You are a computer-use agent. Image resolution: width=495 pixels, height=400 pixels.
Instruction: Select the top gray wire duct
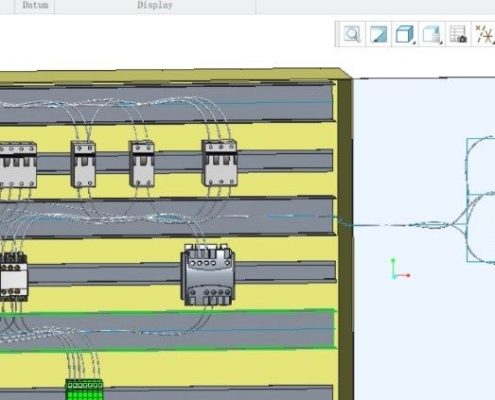167,102
